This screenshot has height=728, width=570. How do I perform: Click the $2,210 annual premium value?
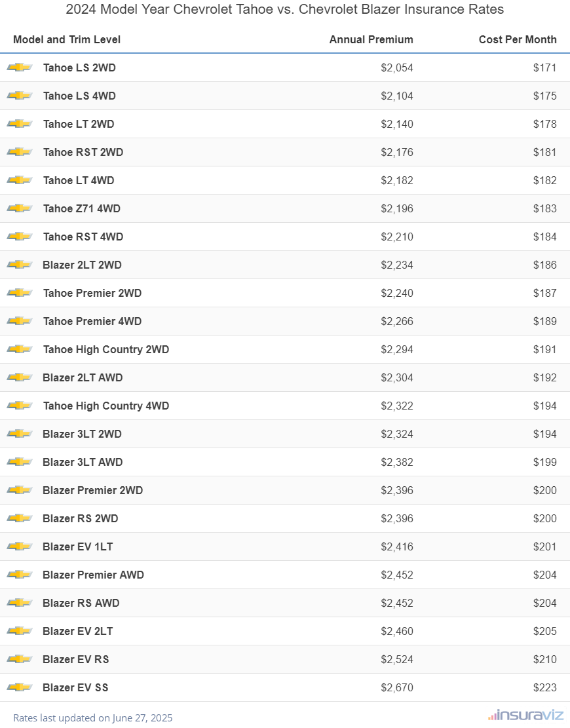[x=397, y=237]
